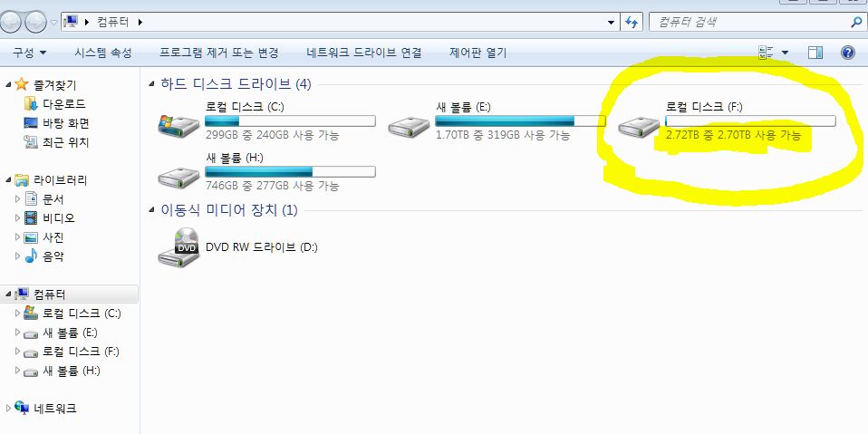The height and width of the screenshot is (434, 868).
Task: Expand the 네트워크 tree node
Action: [x=8, y=409]
